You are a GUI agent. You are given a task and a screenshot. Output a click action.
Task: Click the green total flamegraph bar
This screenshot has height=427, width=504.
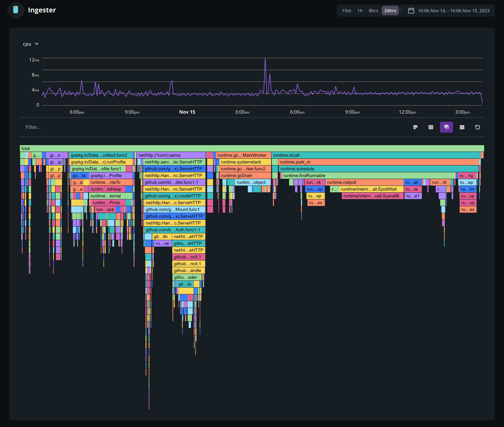[252, 148]
